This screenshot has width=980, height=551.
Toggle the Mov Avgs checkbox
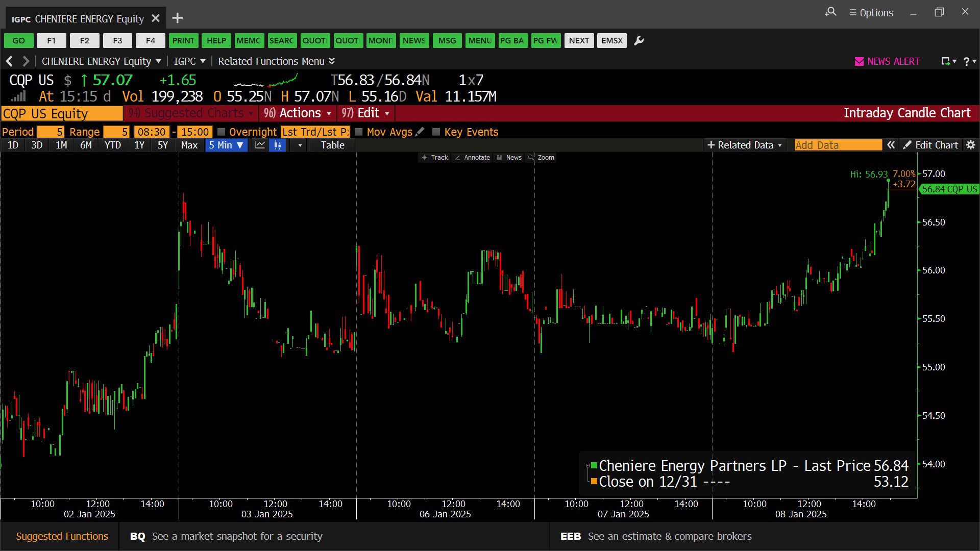point(359,132)
